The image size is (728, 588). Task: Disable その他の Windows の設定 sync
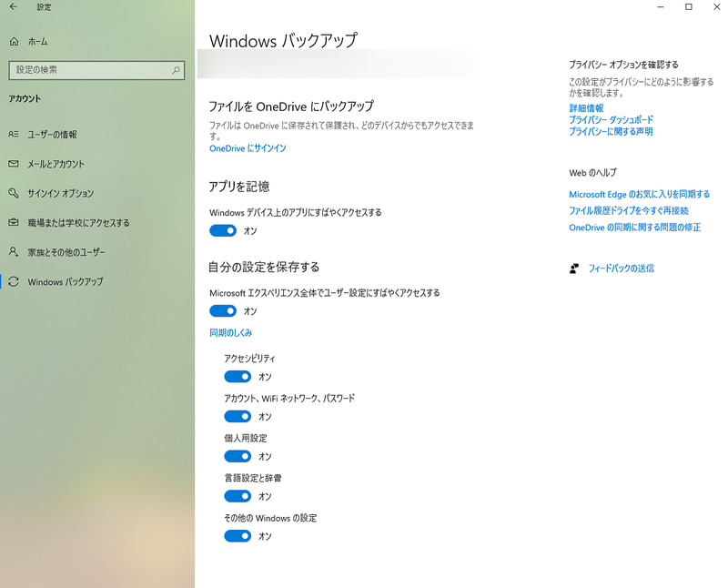238,536
